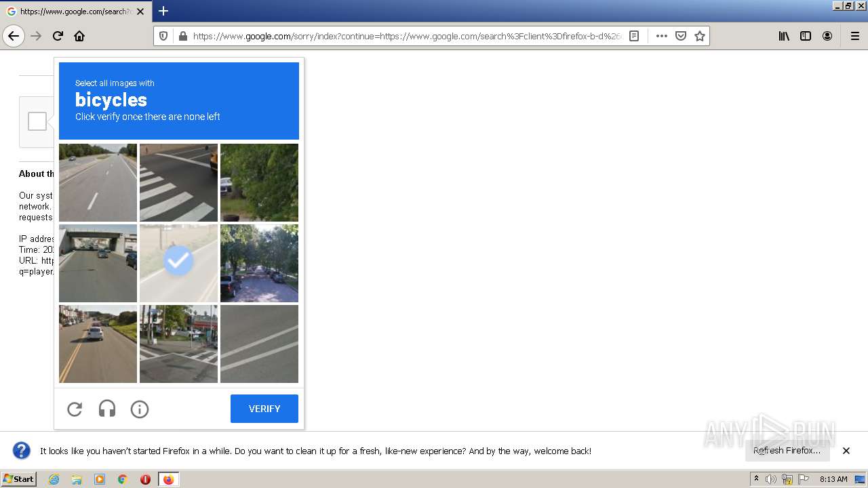This screenshot has width=868, height=488.
Task: Click the browser Back arrow button
Action: pyautogui.click(x=14, y=36)
